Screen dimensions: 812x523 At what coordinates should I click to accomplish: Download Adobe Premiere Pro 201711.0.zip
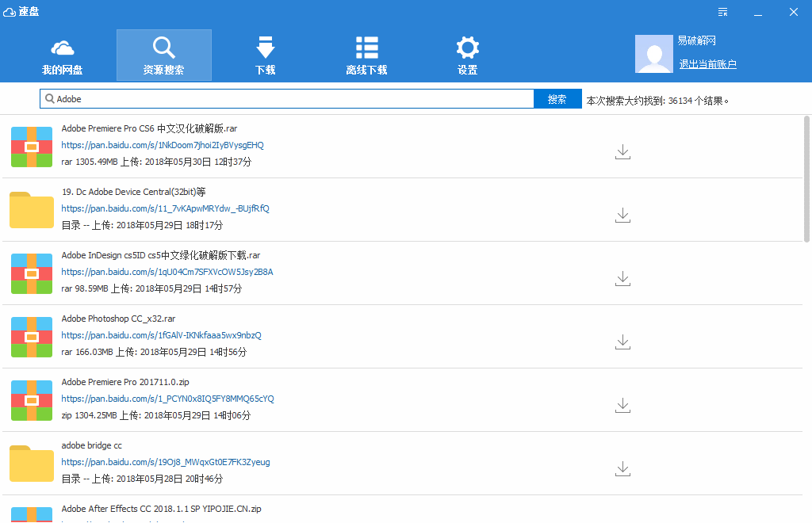point(622,405)
